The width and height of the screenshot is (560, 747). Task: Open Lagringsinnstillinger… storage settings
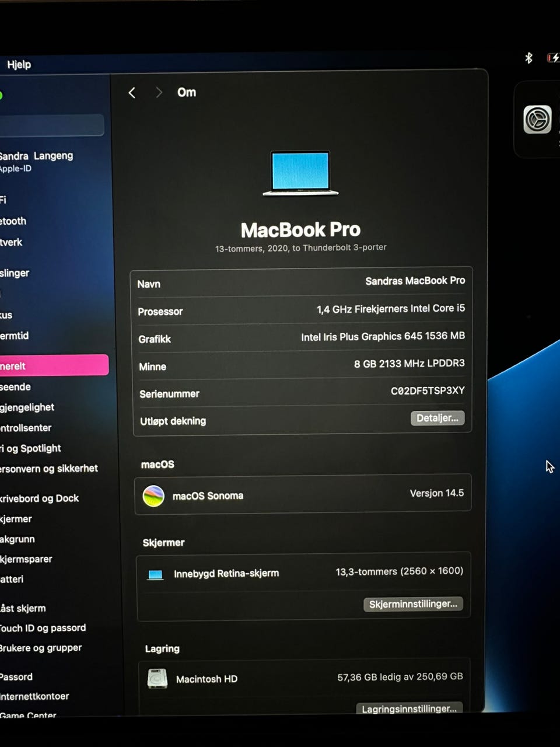409,708
